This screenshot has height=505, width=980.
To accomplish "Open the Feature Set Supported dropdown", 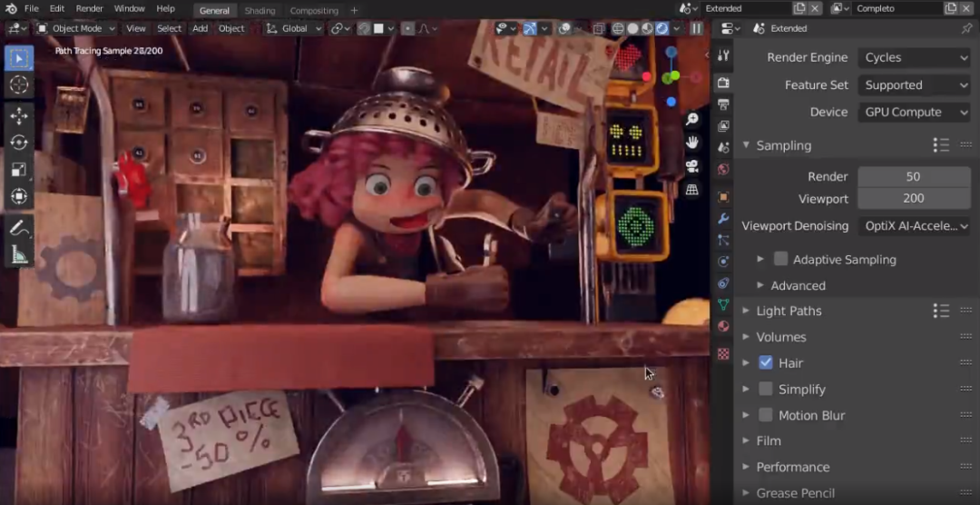I will click(x=915, y=85).
